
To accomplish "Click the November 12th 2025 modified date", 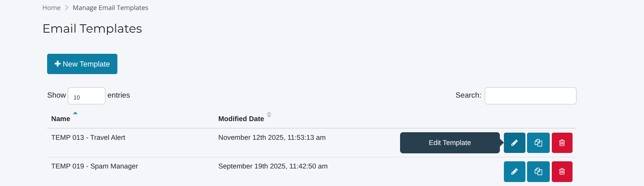I will tap(272, 138).
